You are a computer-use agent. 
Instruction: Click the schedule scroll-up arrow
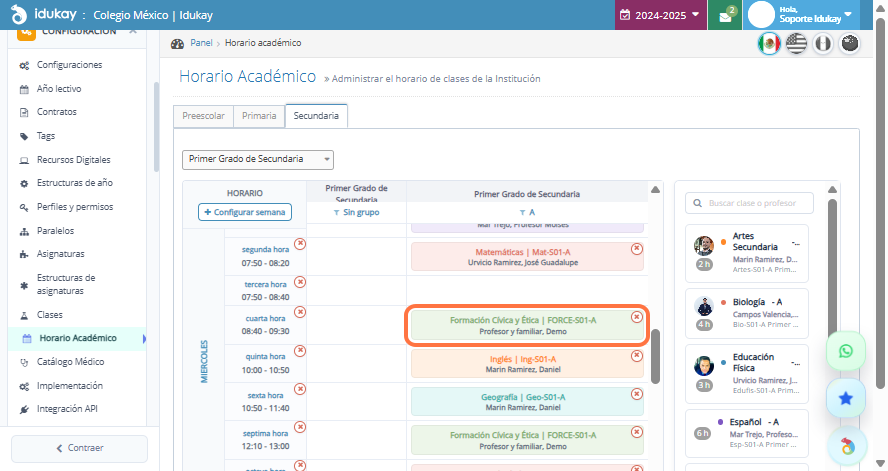(x=655, y=190)
